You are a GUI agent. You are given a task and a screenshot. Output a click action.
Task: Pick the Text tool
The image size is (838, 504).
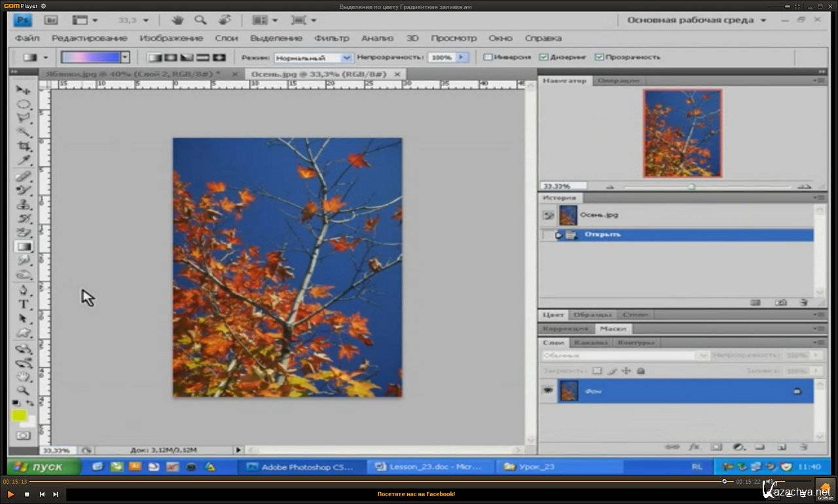(24, 304)
